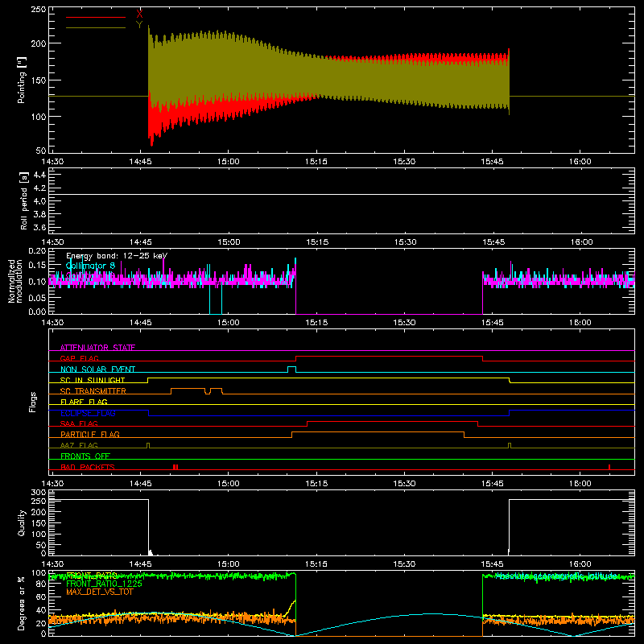This screenshot has height=644, width=644.
Task: Click the 80 tick on Degrees axis
Action: point(42,584)
